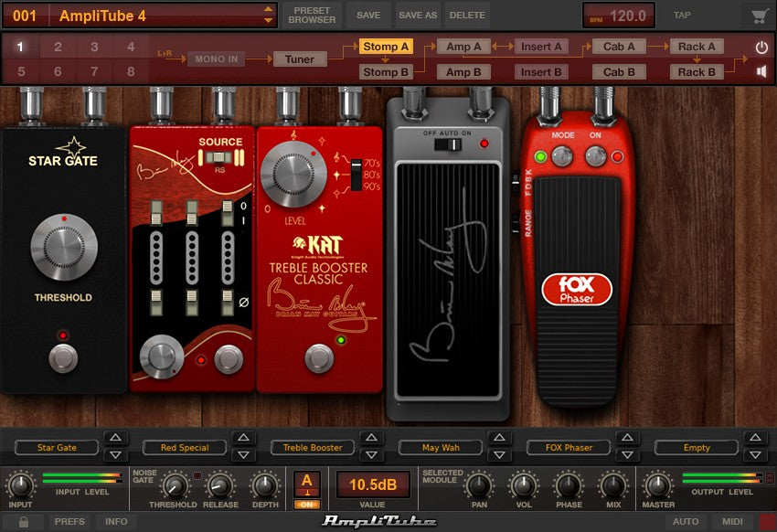Click down arrow next to Empty slot
The height and width of the screenshot is (532, 777).
[754, 454]
